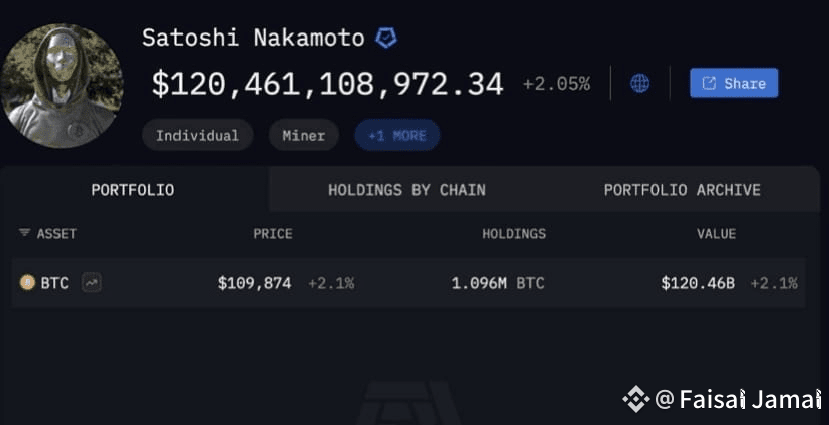Select the Individual tag

pyautogui.click(x=197, y=135)
